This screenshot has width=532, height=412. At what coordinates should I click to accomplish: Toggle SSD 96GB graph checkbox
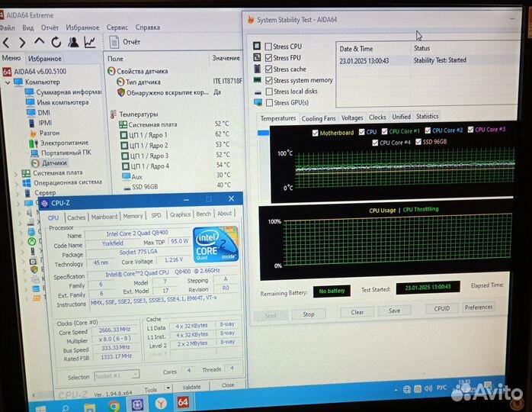tap(418, 142)
